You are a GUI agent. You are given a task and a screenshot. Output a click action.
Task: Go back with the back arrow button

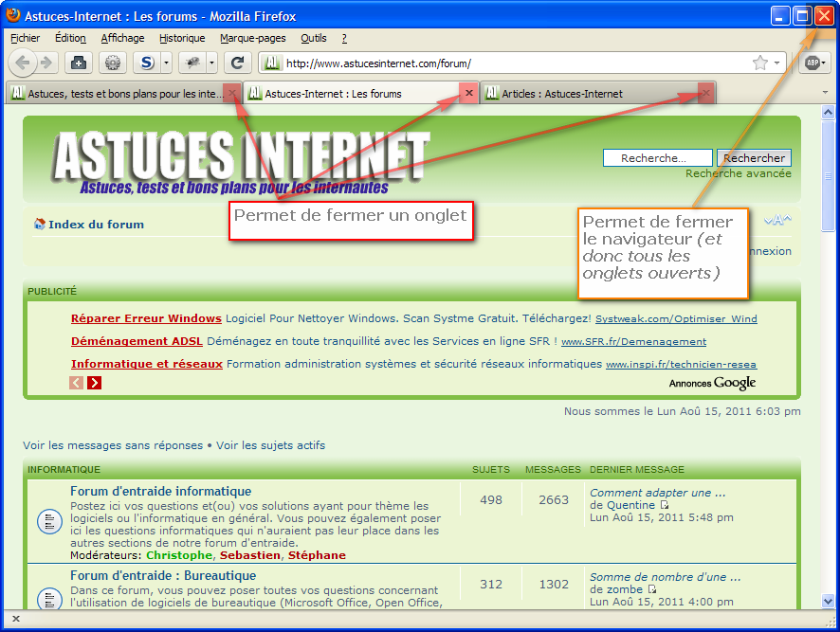[22, 63]
